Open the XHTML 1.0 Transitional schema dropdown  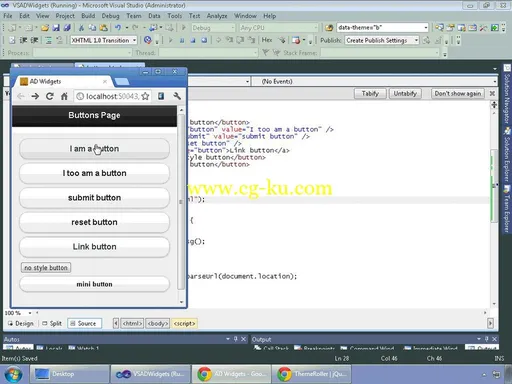point(104,40)
